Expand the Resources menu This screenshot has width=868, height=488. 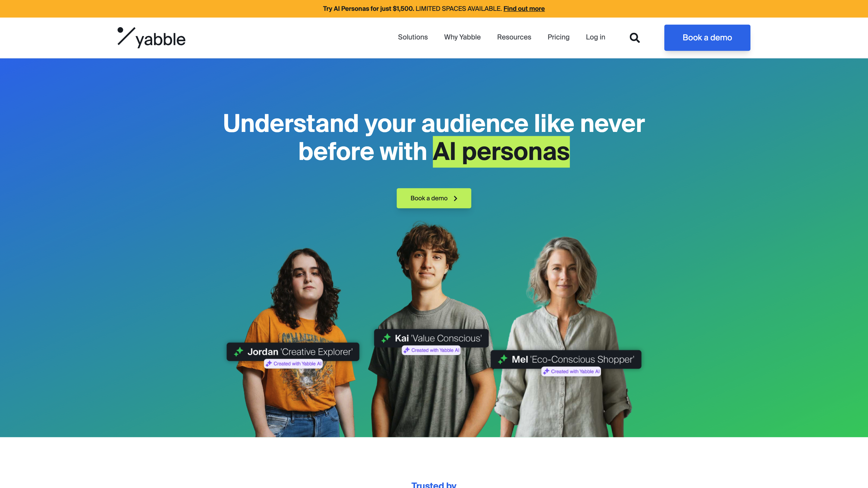point(514,37)
